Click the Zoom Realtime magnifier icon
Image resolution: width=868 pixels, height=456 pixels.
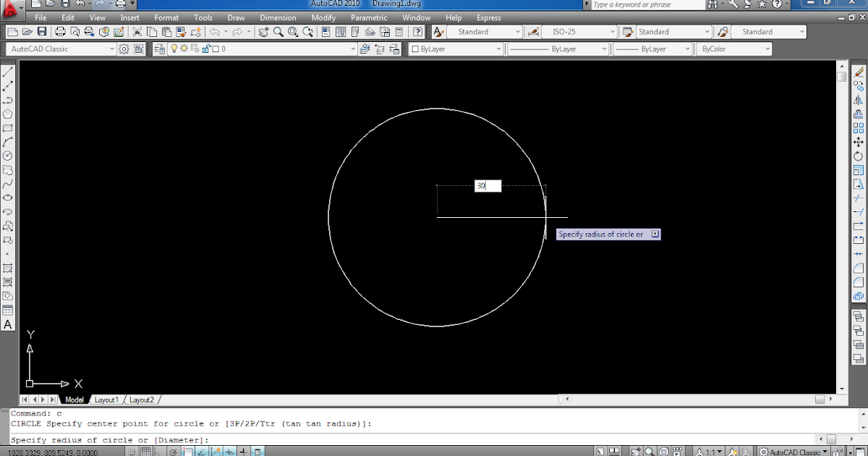pos(278,32)
